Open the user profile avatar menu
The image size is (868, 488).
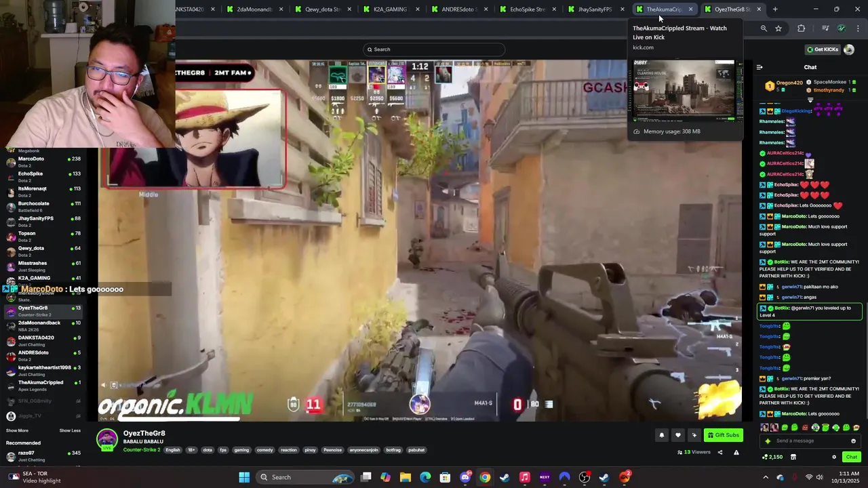pos(849,49)
